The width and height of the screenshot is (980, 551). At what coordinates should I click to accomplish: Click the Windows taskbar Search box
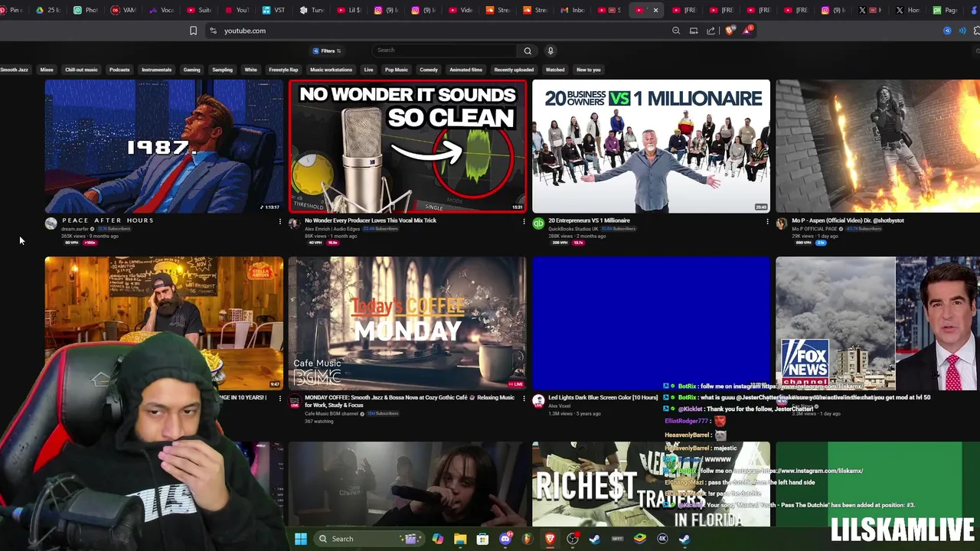367,539
